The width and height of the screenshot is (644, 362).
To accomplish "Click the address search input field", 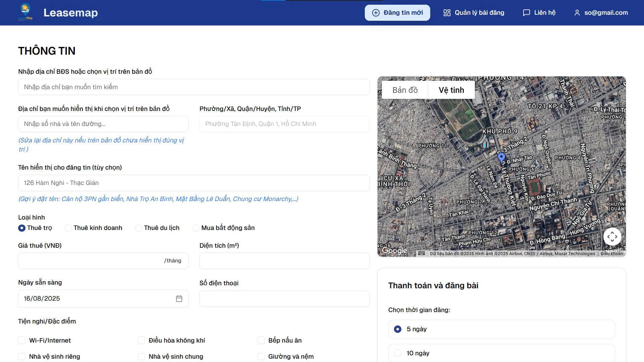I will (x=194, y=87).
